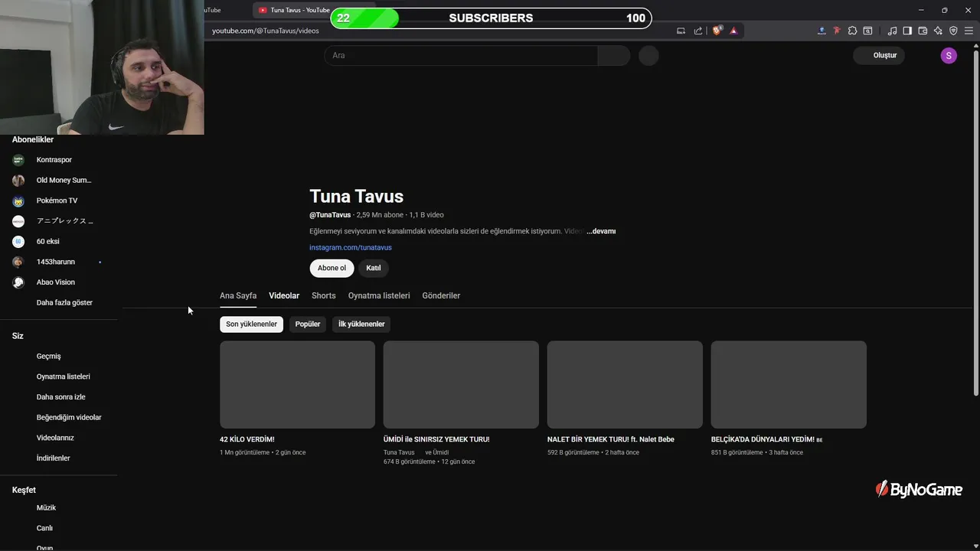Open thumbnail of ÜMİDİ ile SINIRSIZ YEMEK TURU!
This screenshot has width=980, height=551.
(x=461, y=384)
